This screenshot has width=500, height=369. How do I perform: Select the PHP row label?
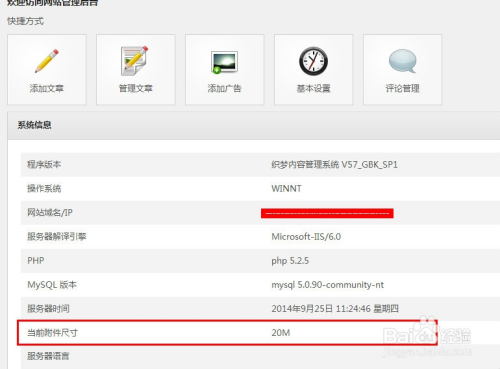click(36, 260)
